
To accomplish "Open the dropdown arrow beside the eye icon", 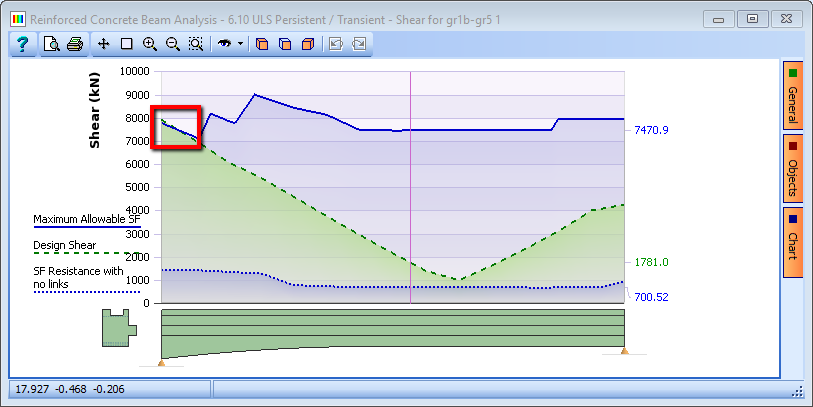I will [240, 44].
